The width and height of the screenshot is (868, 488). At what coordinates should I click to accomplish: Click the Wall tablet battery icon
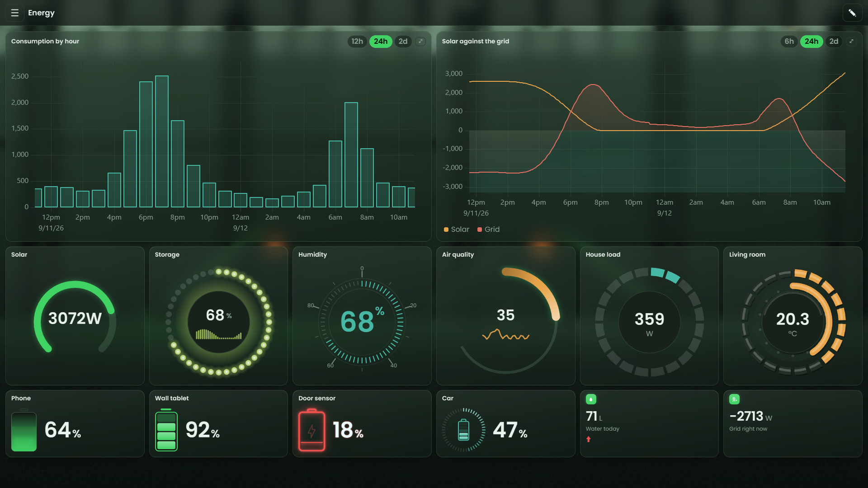[x=166, y=430]
